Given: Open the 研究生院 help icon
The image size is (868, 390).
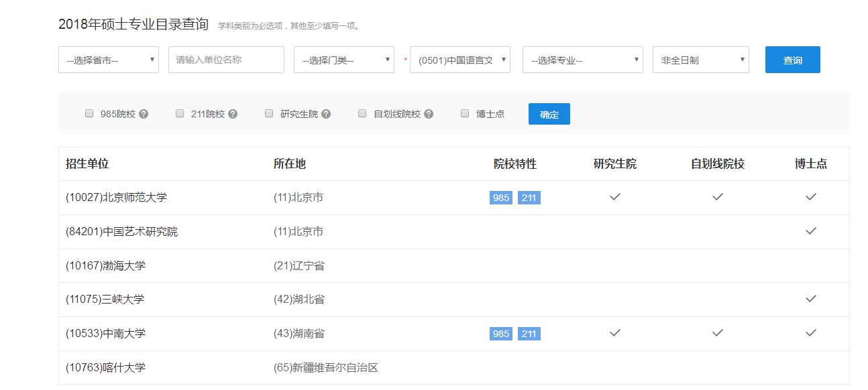Looking at the screenshot, I should tap(325, 114).
